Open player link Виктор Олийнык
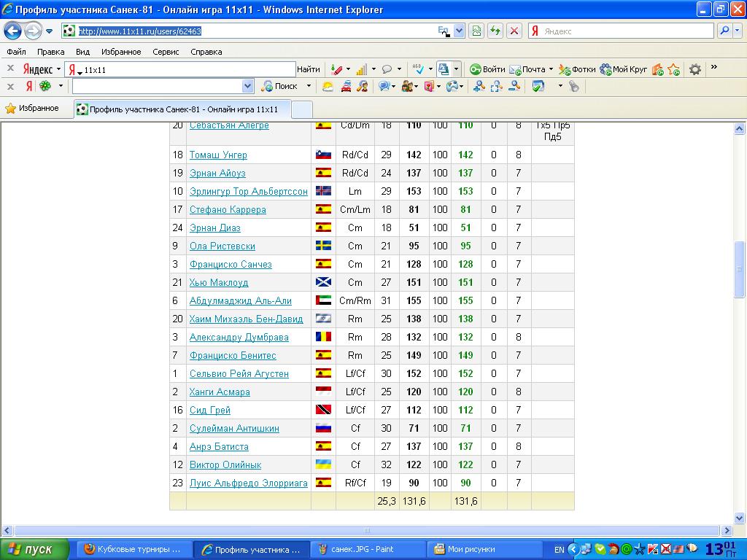 pyautogui.click(x=225, y=464)
